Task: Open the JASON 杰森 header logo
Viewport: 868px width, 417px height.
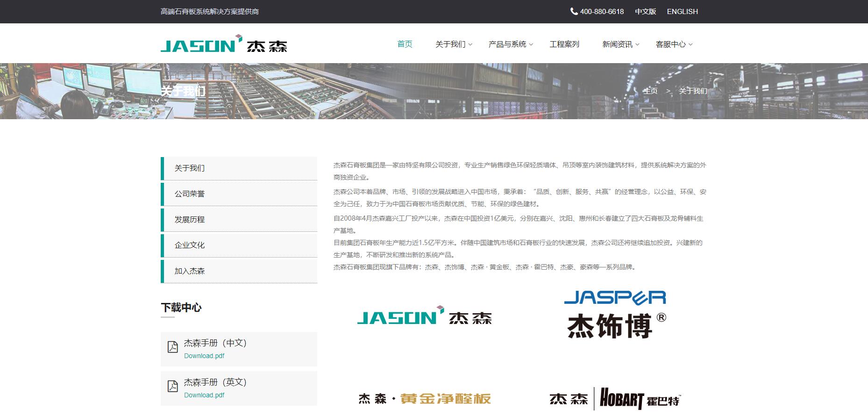Action: [224, 43]
